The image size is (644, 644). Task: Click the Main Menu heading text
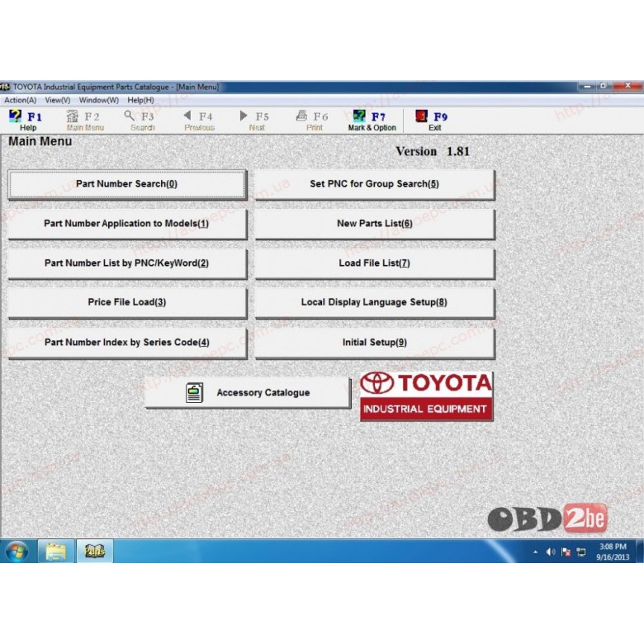tap(40, 141)
